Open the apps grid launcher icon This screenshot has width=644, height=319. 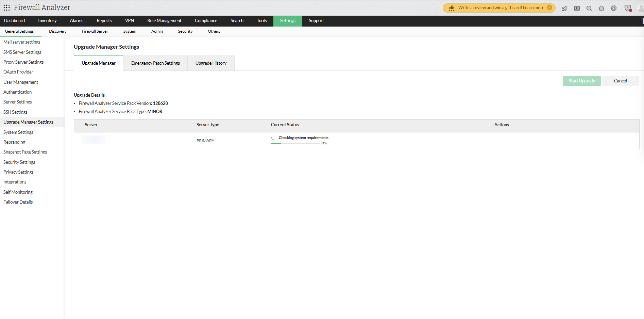(6, 7)
